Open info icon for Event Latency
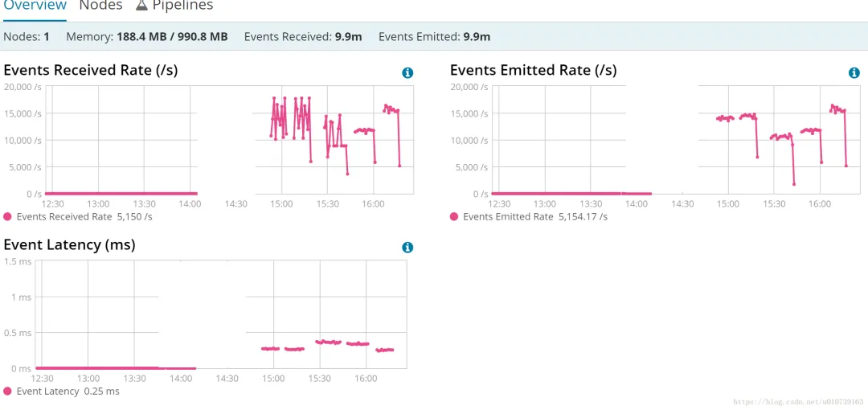The width and height of the screenshot is (868, 410). (407, 247)
